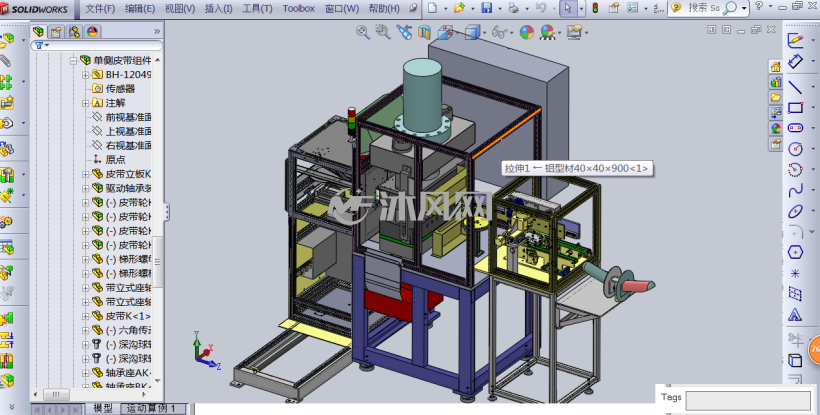Screen dimensions: 820x415
Task: Open the ConfigurationManager tab icon
Action: pyautogui.click(x=74, y=32)
